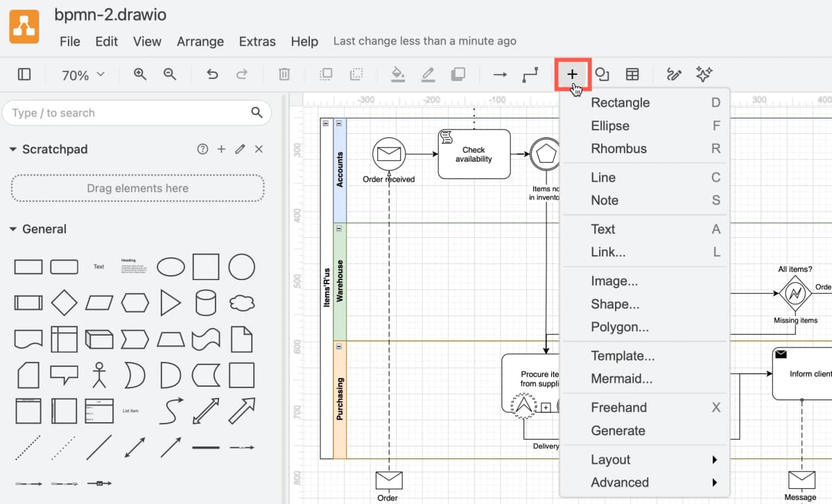Open the line color pencil
Viewport: 832px width, 504px height.
click(428, 74)
